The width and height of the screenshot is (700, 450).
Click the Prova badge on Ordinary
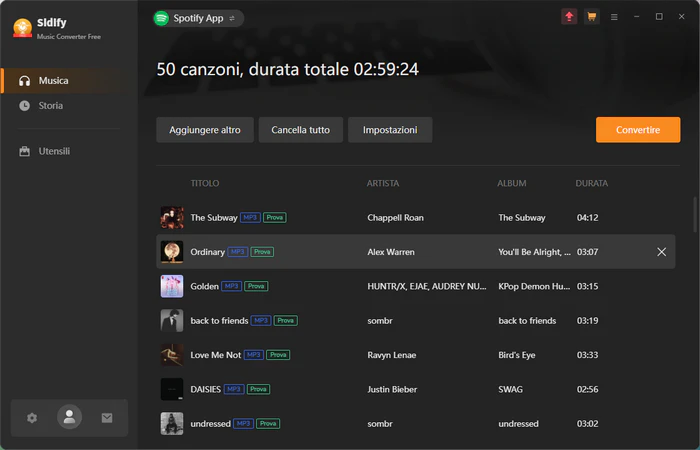(262, 252)
